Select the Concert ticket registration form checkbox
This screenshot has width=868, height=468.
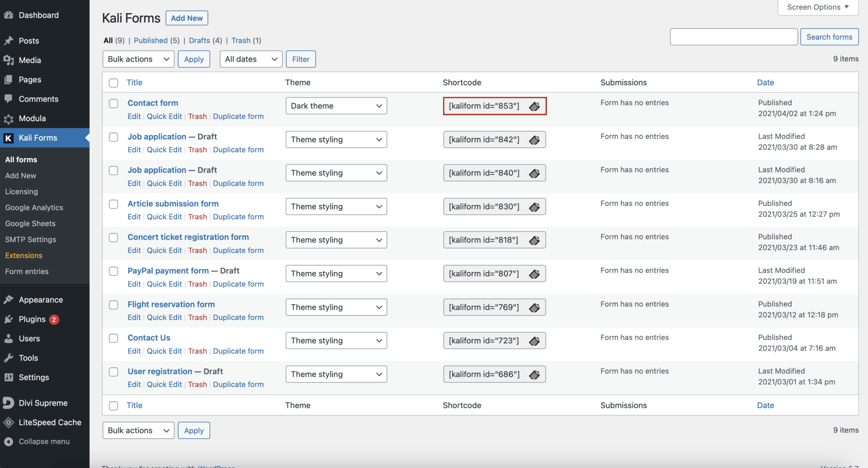(x=114, y=237)
